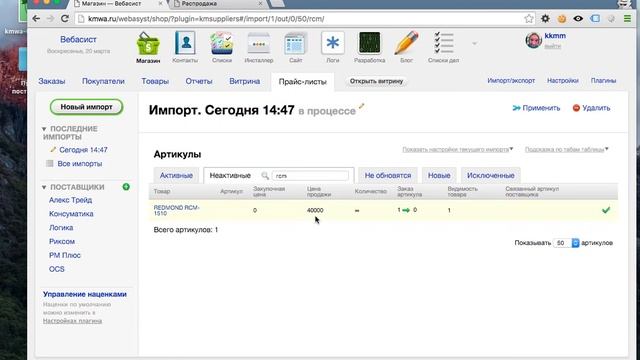This screenshot has height=360, width=640.
Task: Go to the Товары section
Action: pos(155,81)
